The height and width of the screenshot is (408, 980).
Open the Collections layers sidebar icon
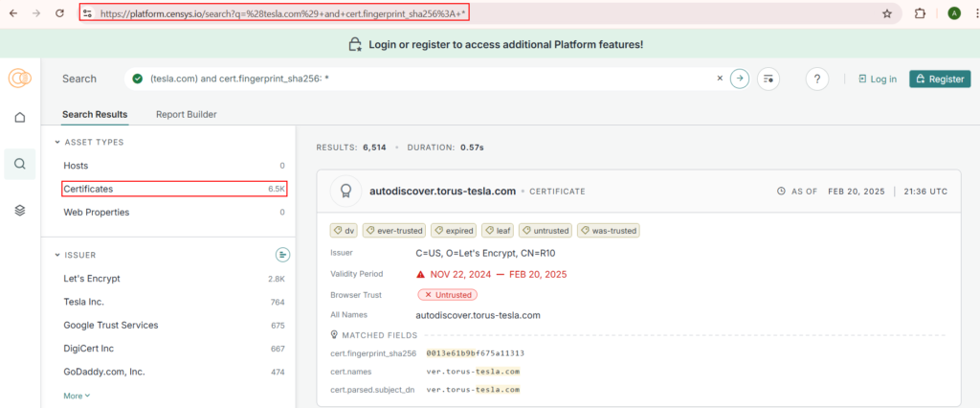pos(19,210)
